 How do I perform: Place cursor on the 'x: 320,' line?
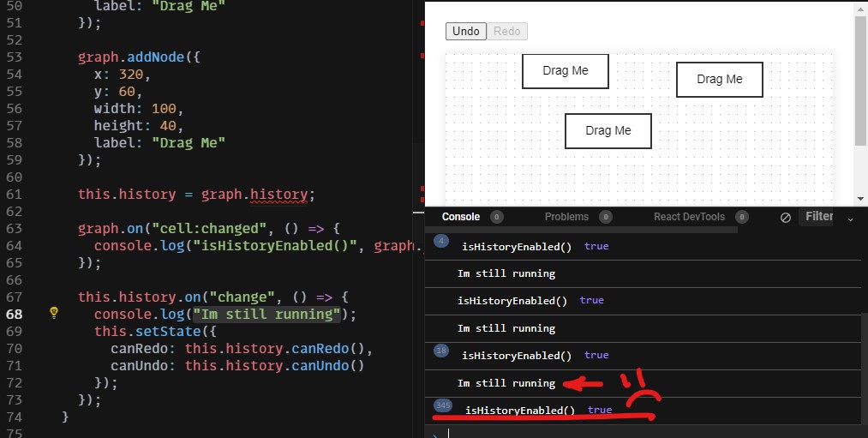(x=122, y=75)
